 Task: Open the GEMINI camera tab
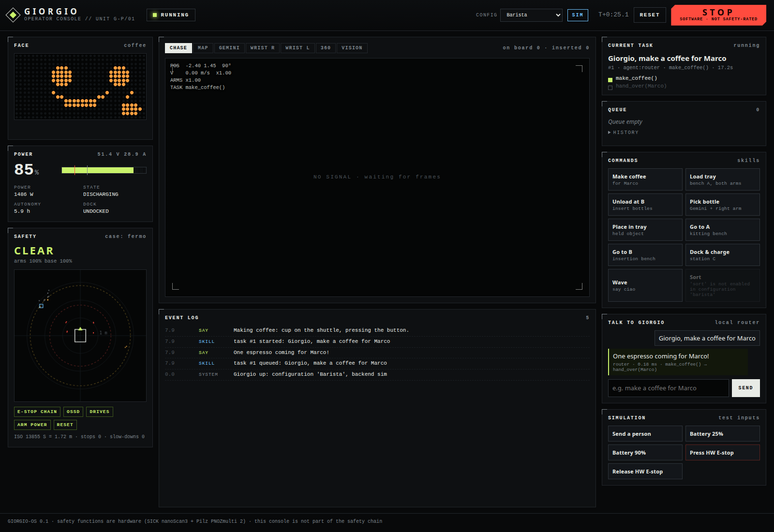pyautogui.click(x=229, y=48)
